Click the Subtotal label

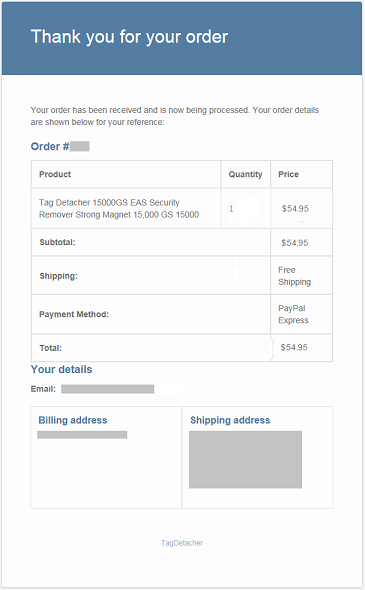click(58, 242)
